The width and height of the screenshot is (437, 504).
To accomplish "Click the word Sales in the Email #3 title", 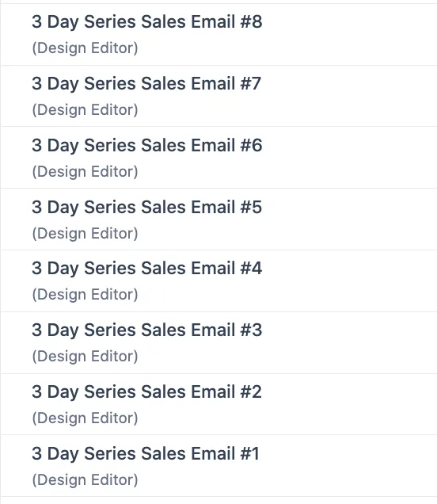I will (163, 330).
